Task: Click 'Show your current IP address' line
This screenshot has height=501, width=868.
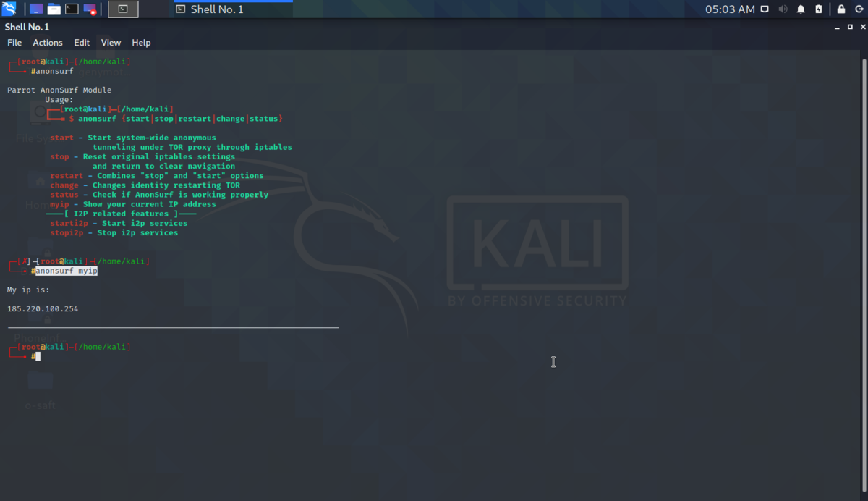Action: (150, 204)
